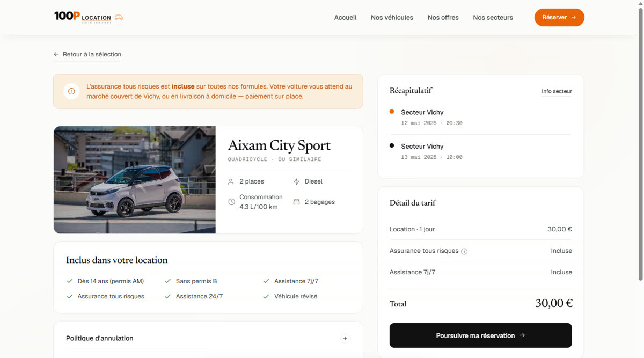The image size is (644, 358).
Task: Click the checkmark beside Véhicule révisé
Action: click(266, 296)
